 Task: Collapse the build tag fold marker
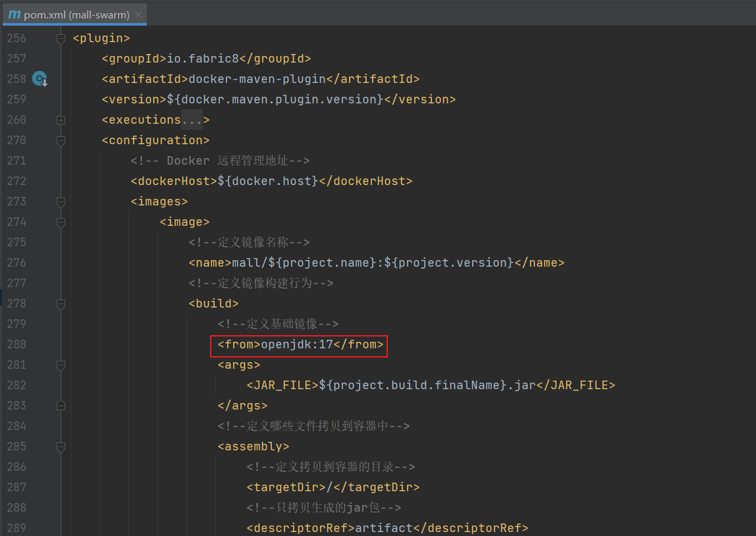click(61, 304)
